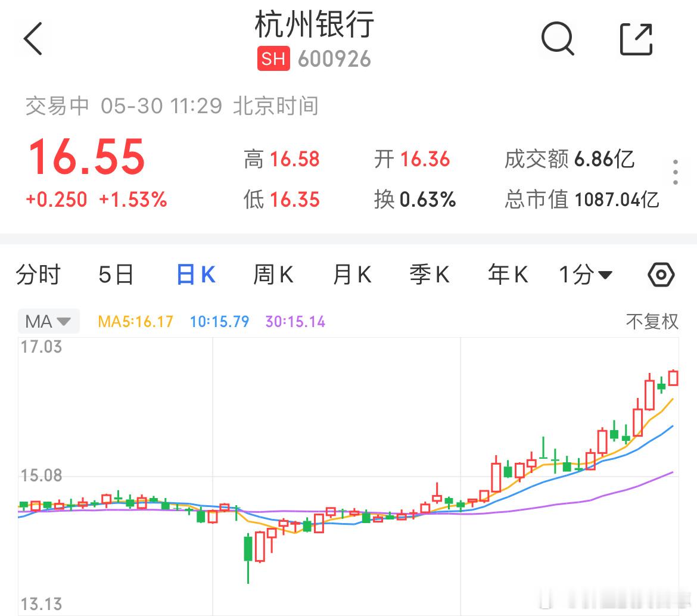697x616 pixels.
Task: Click the MA5:16.17 label
Action: coord(136,321)
